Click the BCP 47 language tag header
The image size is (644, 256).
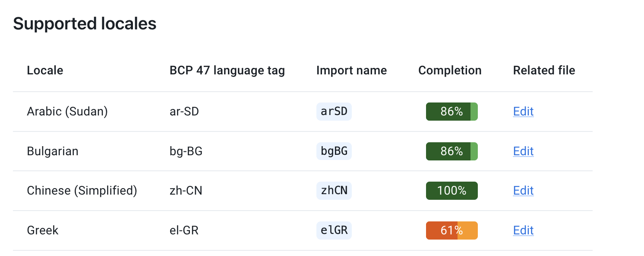(x=227, y=70)
